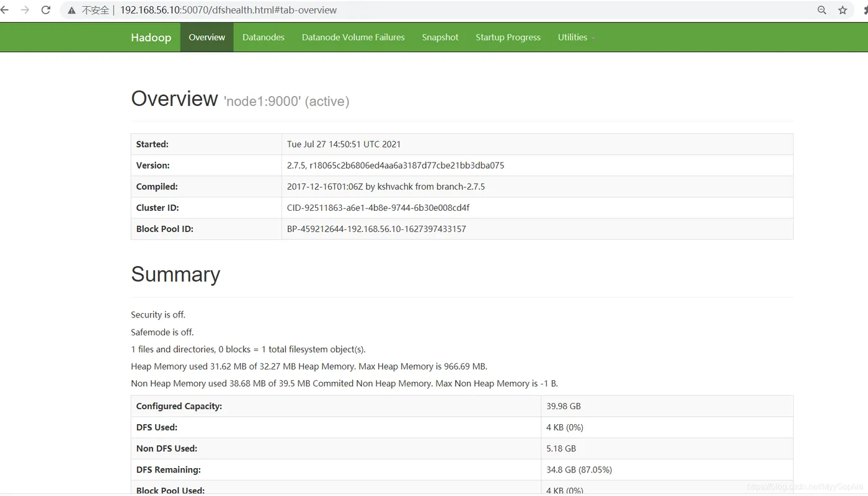
Task: Select the start time 'Tue Jul 27 14:50:51 UTC 2021'
Action: (x=344, y=144)
